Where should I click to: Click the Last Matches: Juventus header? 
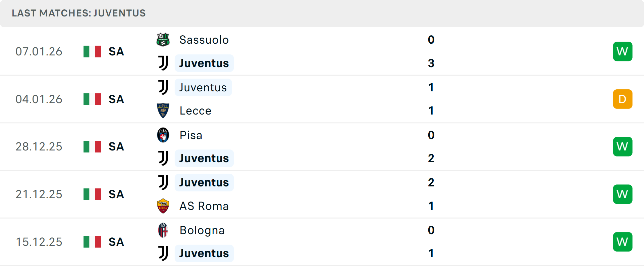click(79, 13)
